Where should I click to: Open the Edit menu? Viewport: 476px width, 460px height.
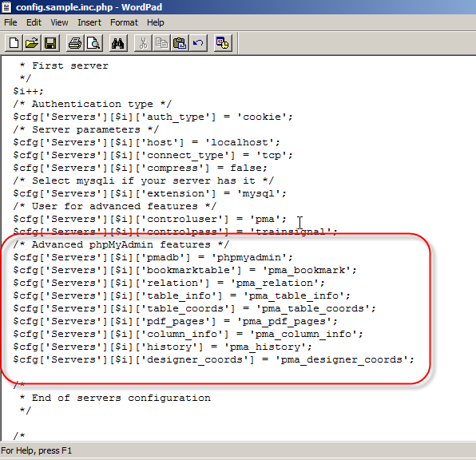[34, 22]
